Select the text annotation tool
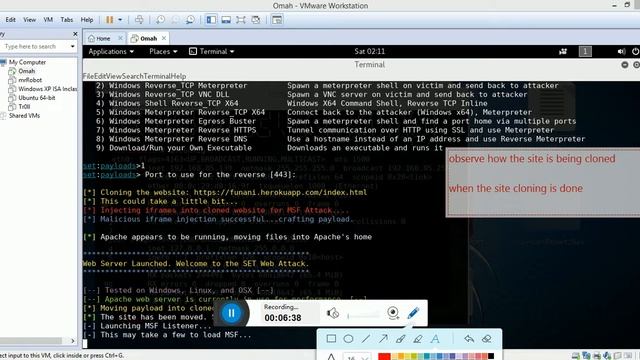 pyautogui.click(x=435, y=338)
